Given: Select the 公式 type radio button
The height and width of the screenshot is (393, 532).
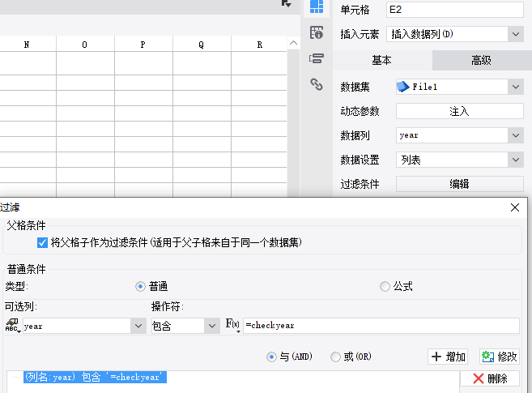Looking at the screenshot, I should (x=385, y=286).
